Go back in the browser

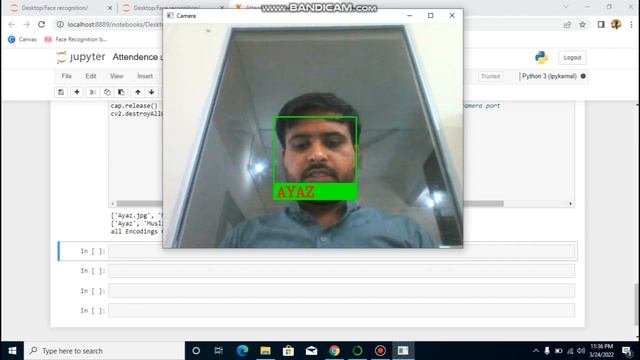pos(11,24)
